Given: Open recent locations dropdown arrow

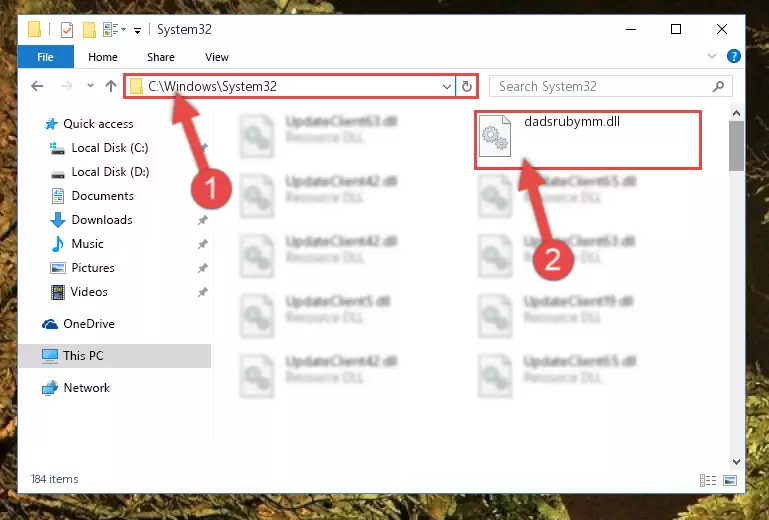Looking at the screenshot, I should (90, 86).
